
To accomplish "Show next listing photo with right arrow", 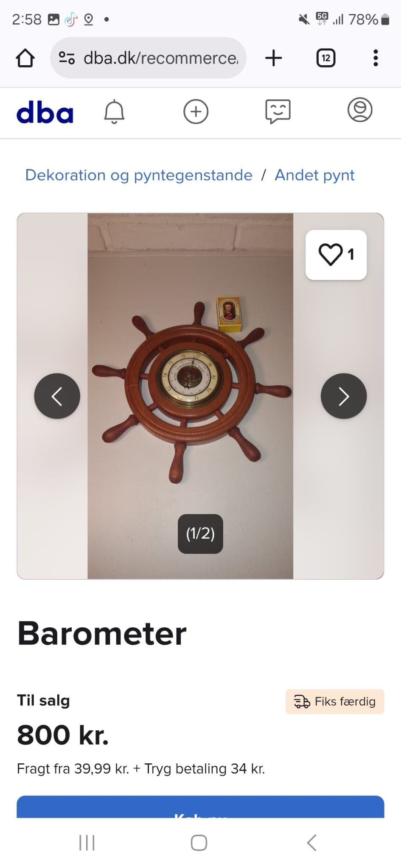I will tap(344, 396).
